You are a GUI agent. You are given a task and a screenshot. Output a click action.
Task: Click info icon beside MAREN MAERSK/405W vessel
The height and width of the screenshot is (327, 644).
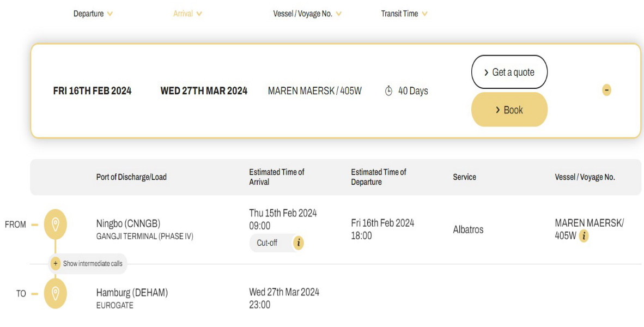(x=584, y=236)
